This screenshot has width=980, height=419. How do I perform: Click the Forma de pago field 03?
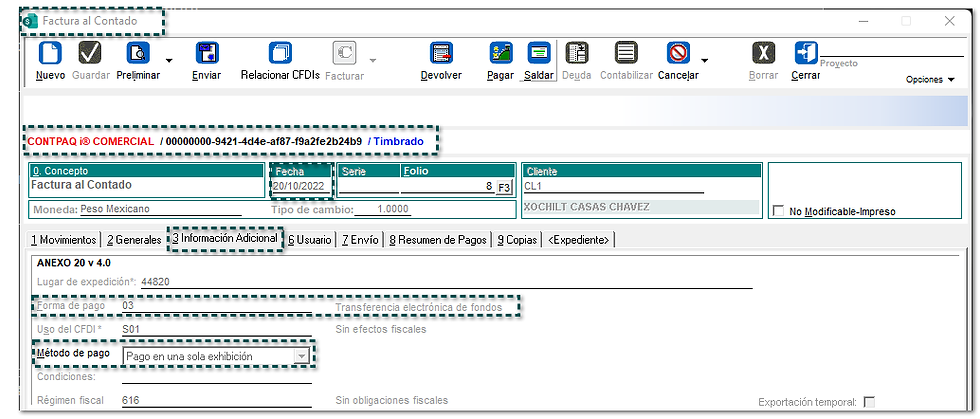216,306
